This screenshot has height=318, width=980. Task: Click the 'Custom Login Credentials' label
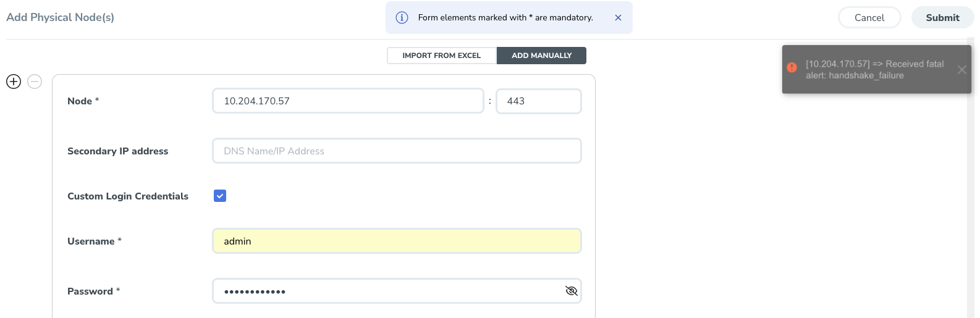click(128, 196)
